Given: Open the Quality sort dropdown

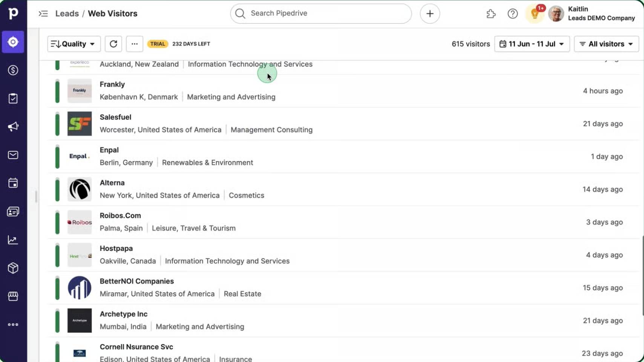Looking at the screenshot, I should click(74, 44).
